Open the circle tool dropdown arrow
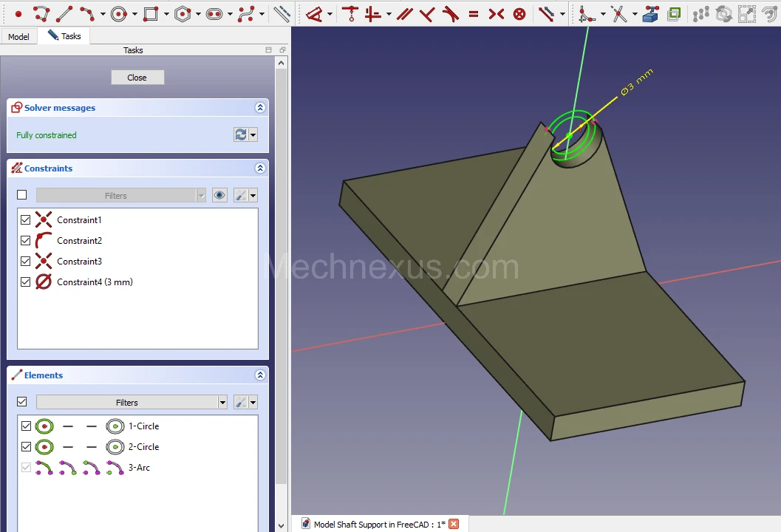The image size is (781, 532). [134, 14]
